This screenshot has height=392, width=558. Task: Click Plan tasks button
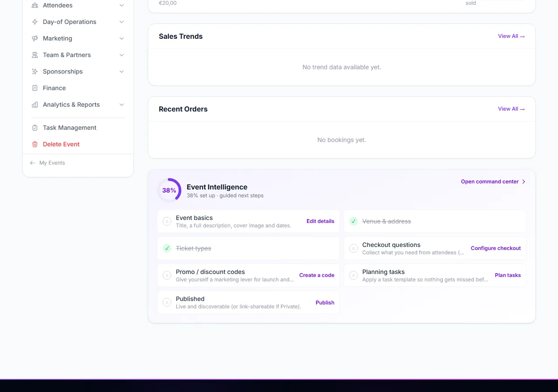click(508, 275)
